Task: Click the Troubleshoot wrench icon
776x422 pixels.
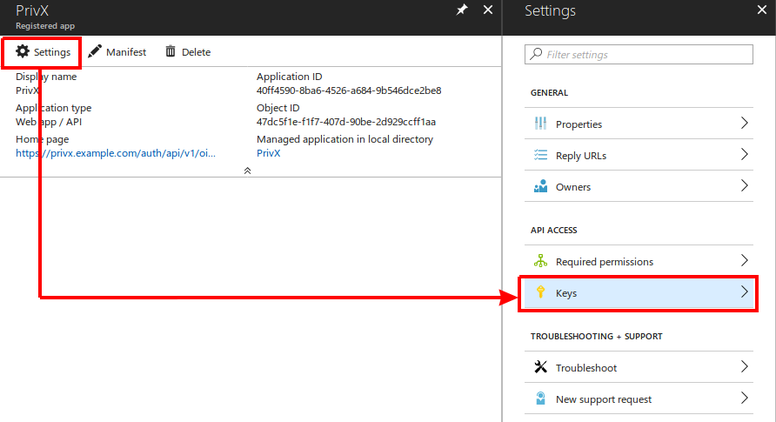Action: point(540,367)
